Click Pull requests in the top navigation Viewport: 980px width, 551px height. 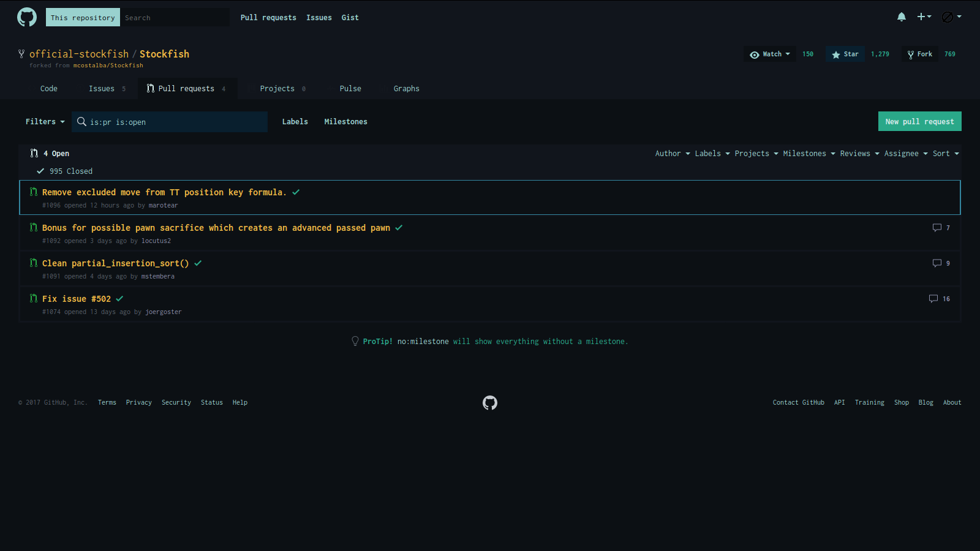268,18
